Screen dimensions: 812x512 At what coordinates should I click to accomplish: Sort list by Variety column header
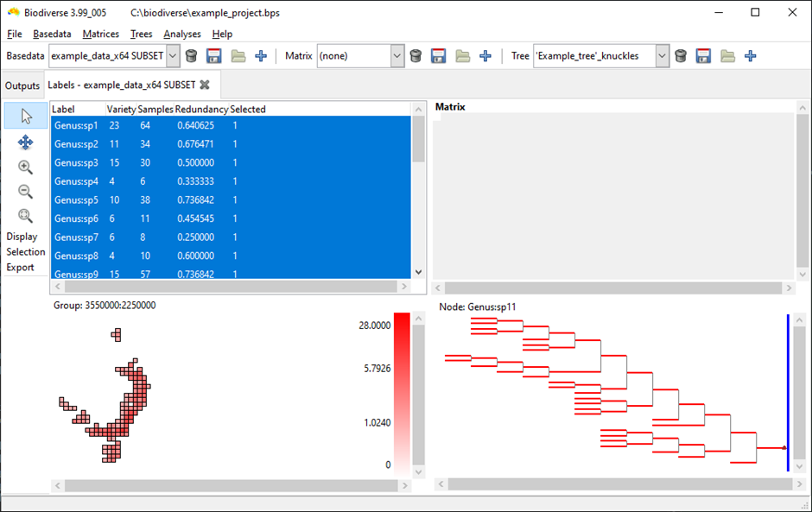[x=121, y=110]
